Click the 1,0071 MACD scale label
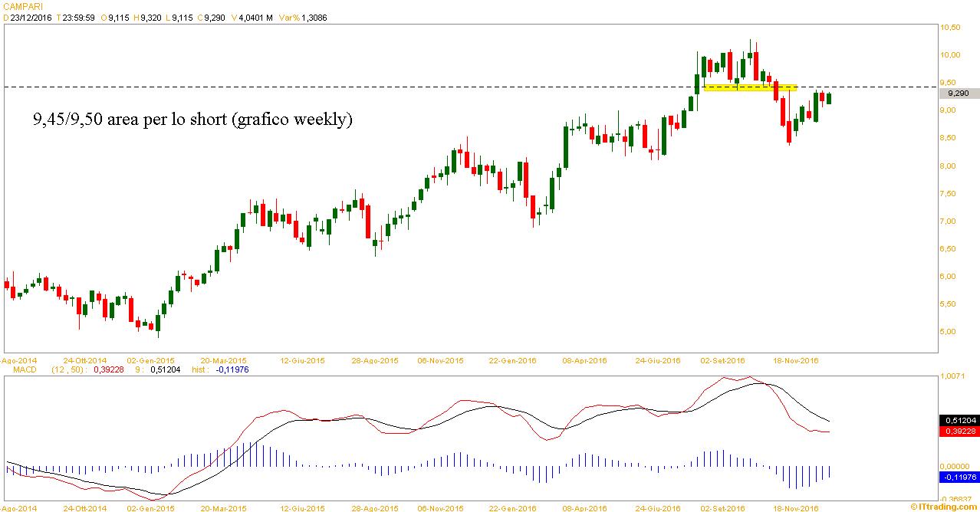This screenshot has height=512, width=980. coord(952,377)
